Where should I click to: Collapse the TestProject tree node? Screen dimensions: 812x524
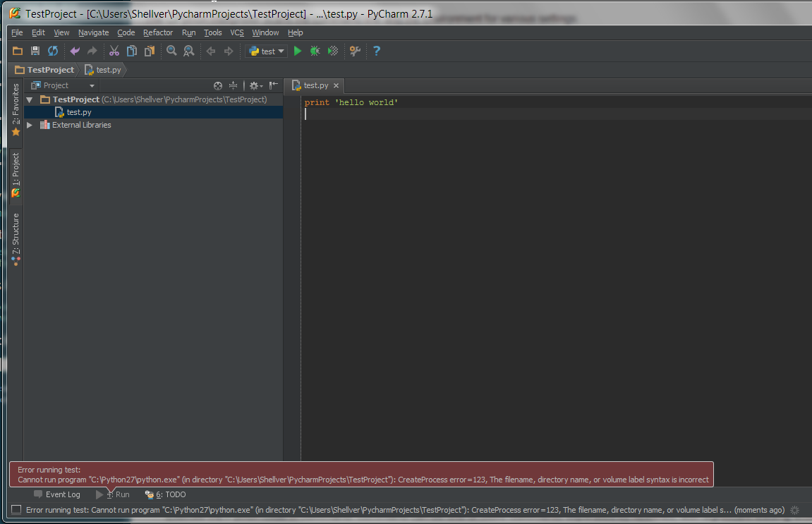click(x=29, y=99)
